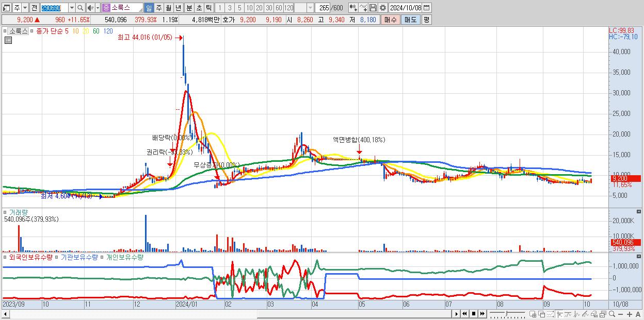Click the 종가 단순 moving average label
This screenshot has width=644, height=320.
tap(50, 31)
